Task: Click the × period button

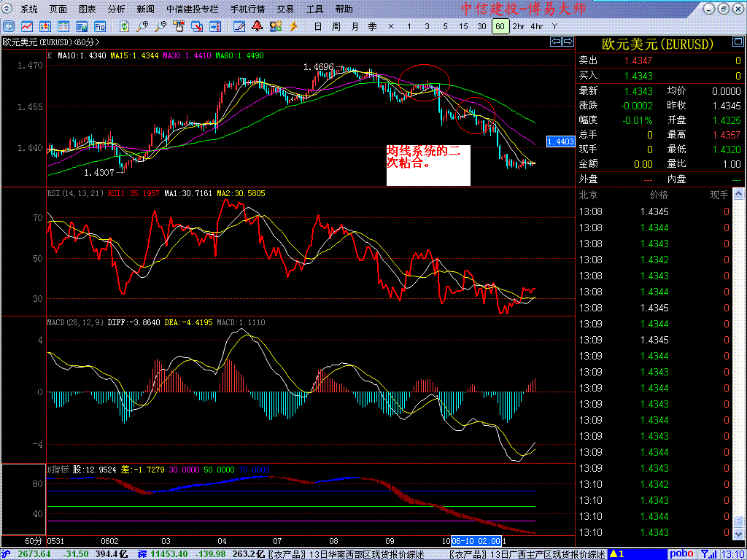Action: [x=391, y=26]
